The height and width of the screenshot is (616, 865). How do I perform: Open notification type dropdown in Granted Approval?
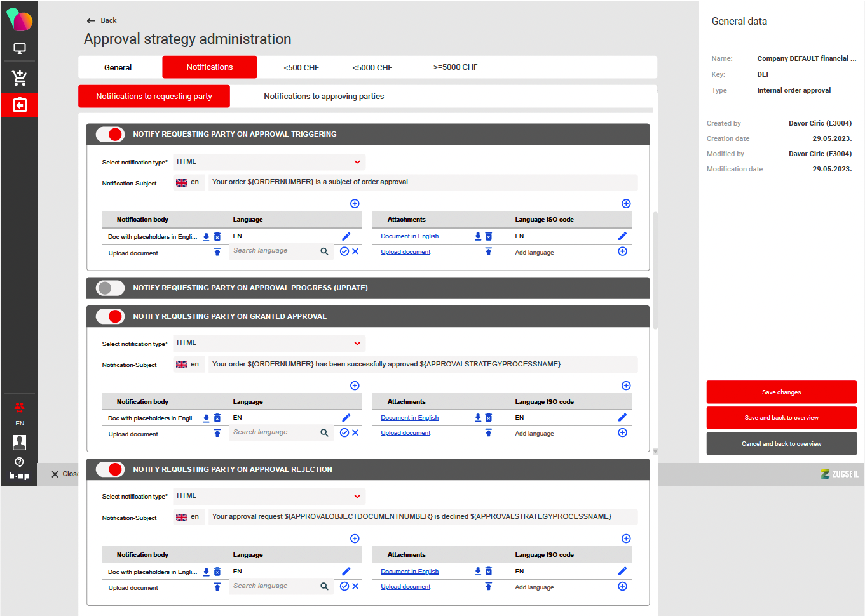click(357, 344)
